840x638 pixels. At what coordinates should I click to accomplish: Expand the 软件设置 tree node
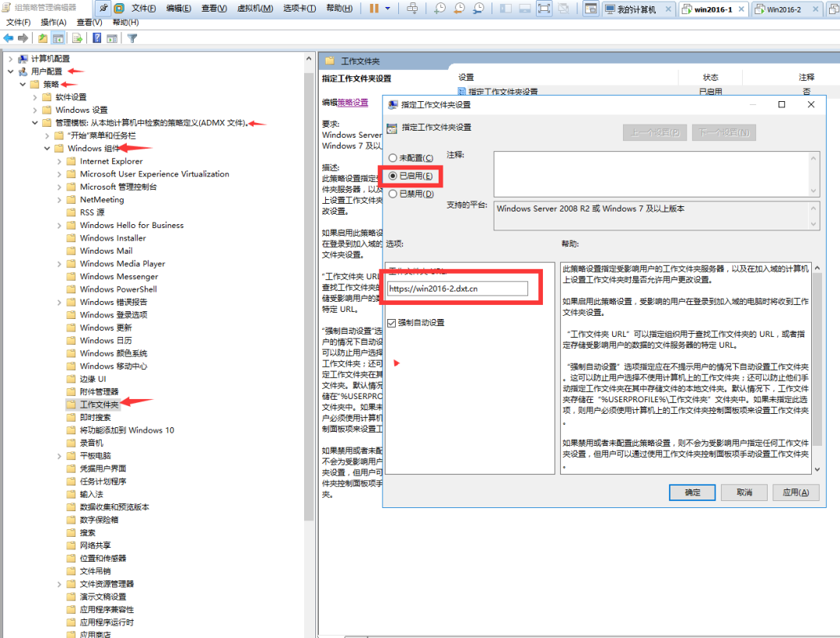pos(35,97)
